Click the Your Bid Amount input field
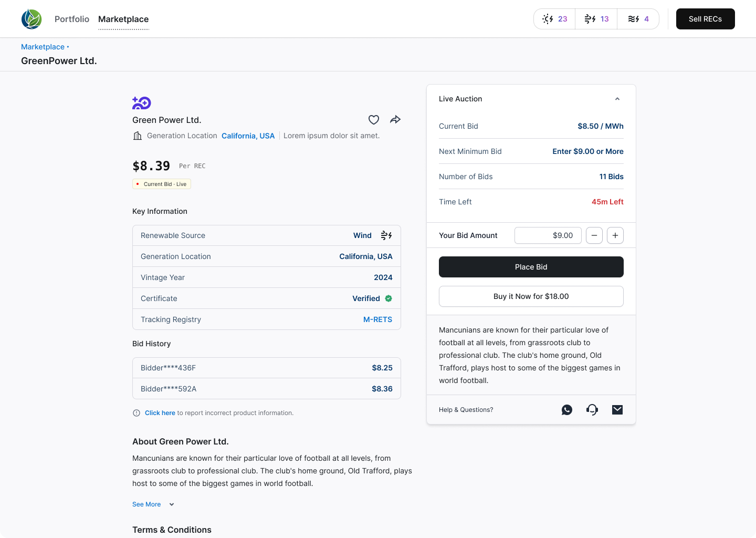Image resolution: width=756 pixels, height=538 pixels. [x=548, y=235]
